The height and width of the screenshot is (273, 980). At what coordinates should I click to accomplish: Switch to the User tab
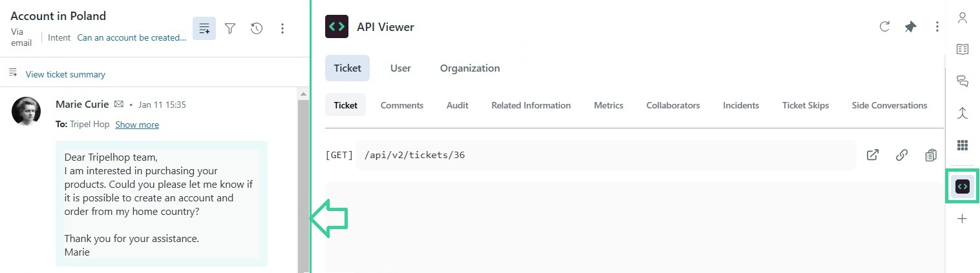tap(401, 68)
